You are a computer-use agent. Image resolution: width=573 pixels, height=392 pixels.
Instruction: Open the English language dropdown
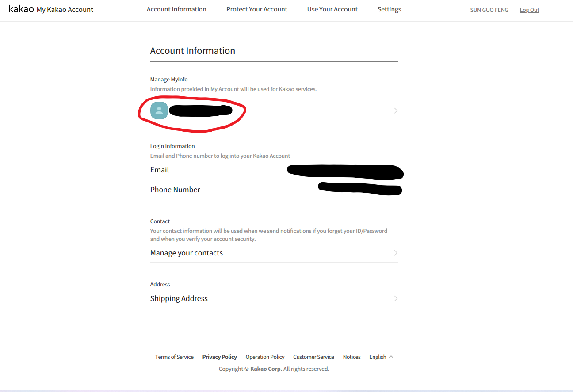[381, 357]
